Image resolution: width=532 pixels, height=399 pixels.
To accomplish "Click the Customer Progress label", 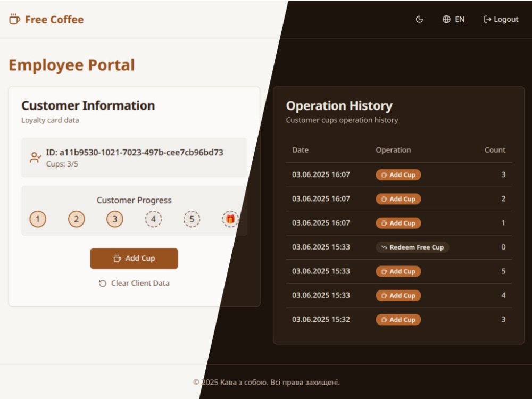I will [x=134, y=200].
